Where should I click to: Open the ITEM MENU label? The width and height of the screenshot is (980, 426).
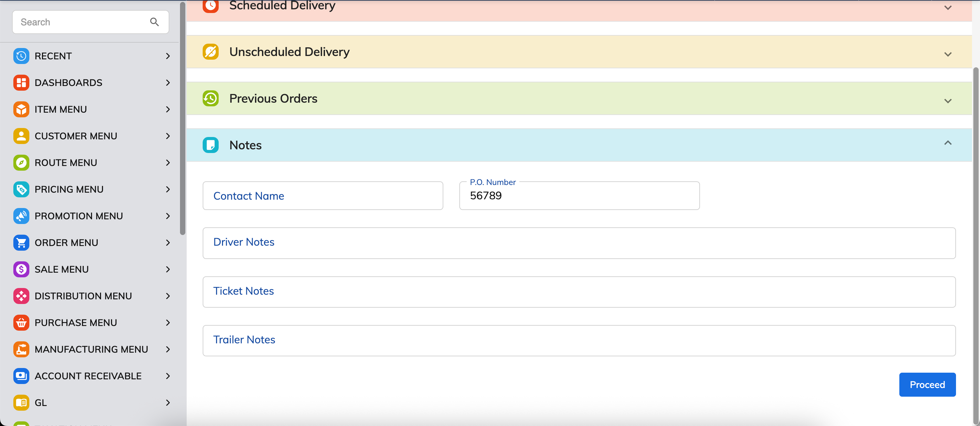[x=61, y=109]
